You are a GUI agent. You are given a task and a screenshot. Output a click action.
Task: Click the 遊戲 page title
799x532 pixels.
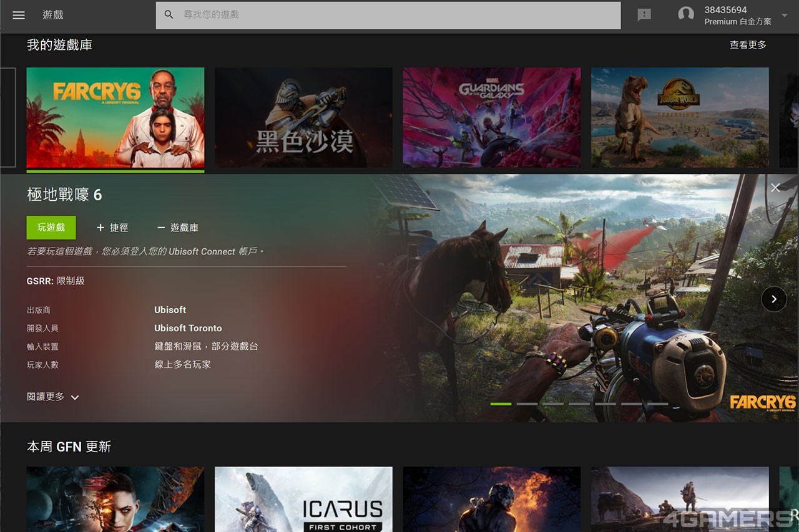pyautogui.click(x=53, y=15)
